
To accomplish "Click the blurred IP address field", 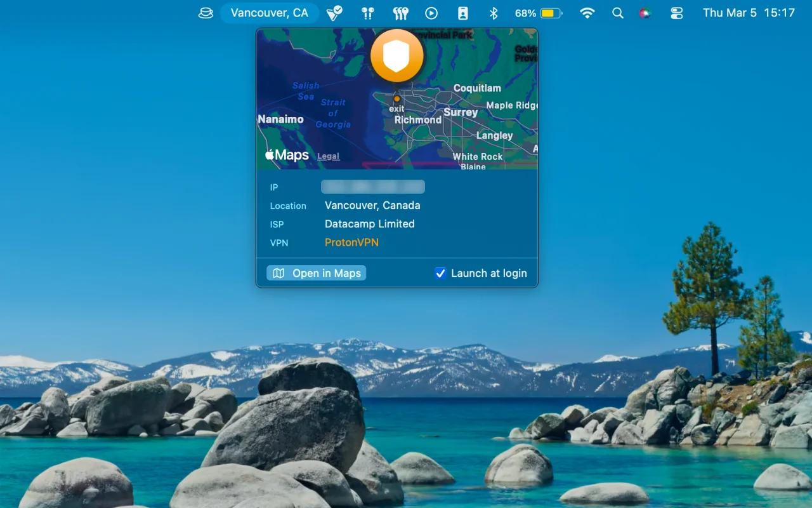I will point(373,187).
